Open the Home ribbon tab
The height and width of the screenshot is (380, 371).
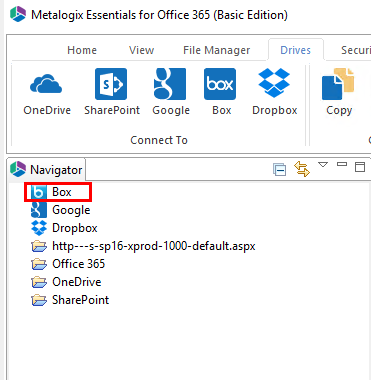[x=82, y=50]
